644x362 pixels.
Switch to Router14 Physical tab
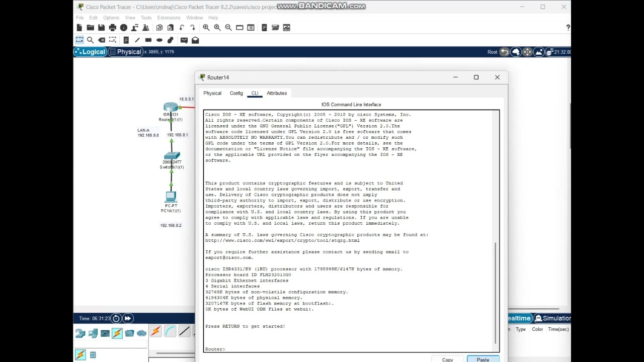(x=212, y=93)
